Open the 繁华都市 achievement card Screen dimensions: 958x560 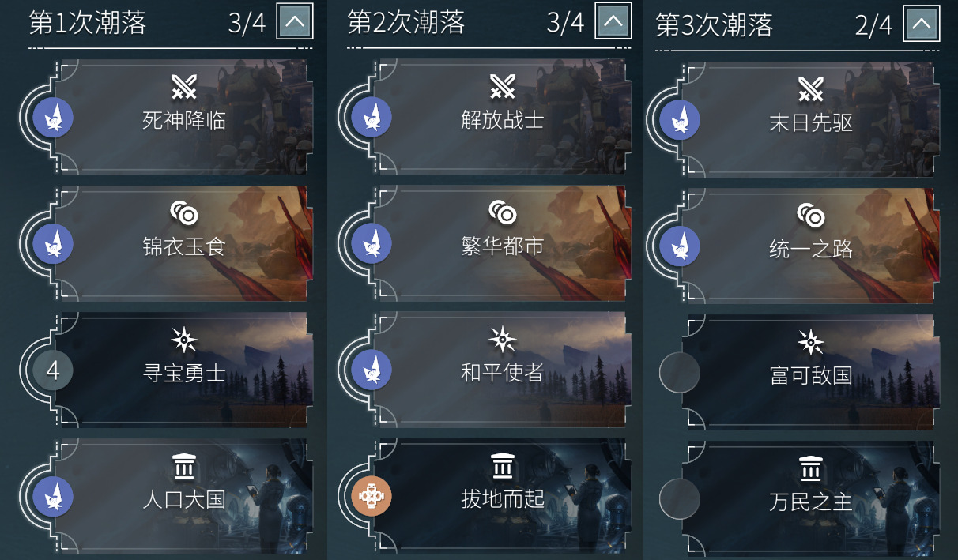(x=502, y=243)
